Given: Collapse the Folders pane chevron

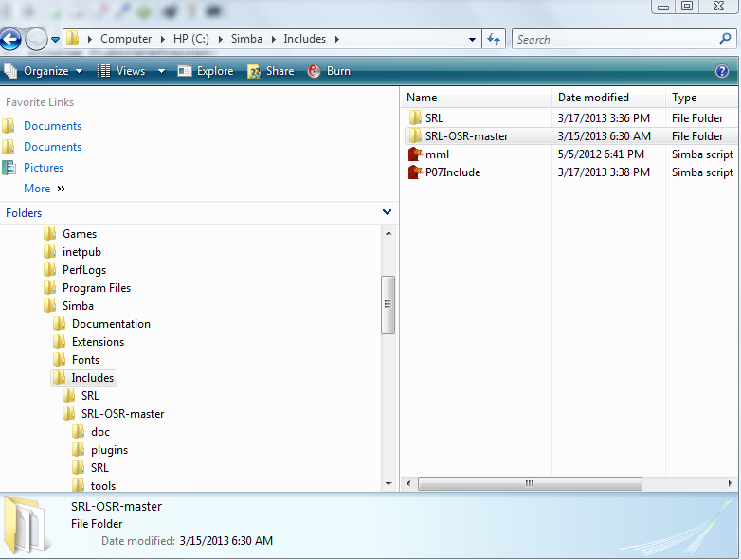Looking at the screenshot, I should tap(387, 212).
